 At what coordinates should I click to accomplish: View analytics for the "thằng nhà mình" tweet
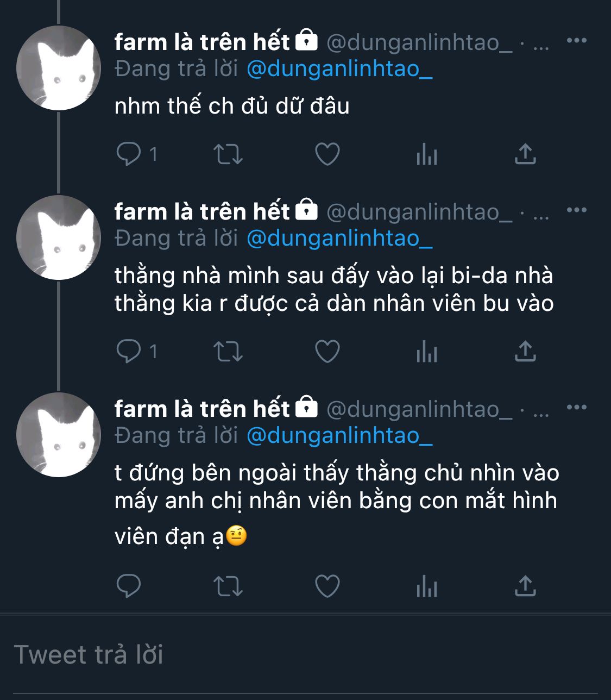(426, 352)
